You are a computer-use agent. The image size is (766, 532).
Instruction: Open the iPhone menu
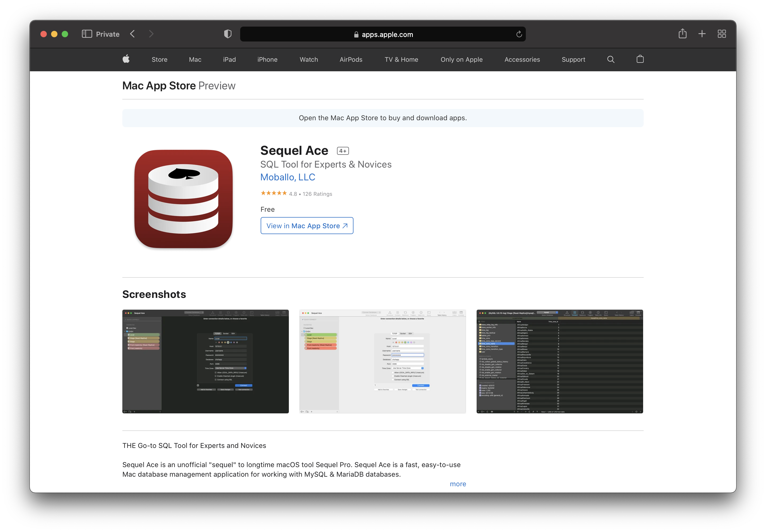tap(267, 60)
